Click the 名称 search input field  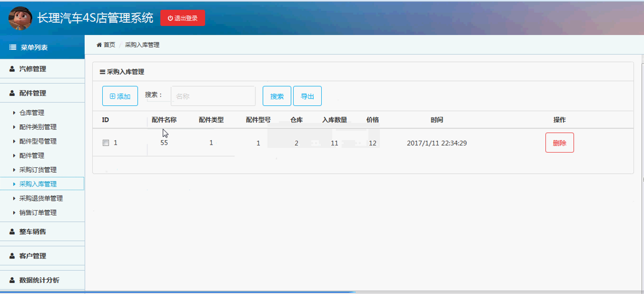coord(213,96)
